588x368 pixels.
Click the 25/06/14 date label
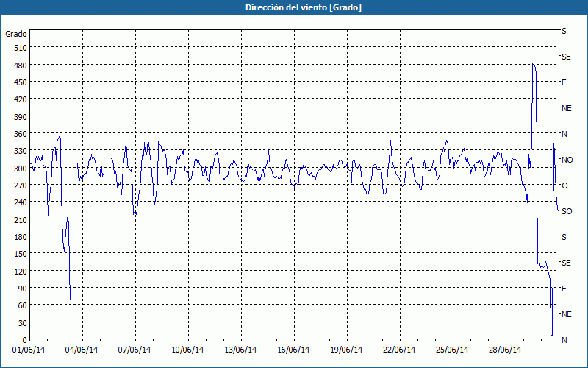[x=452, y=350]
